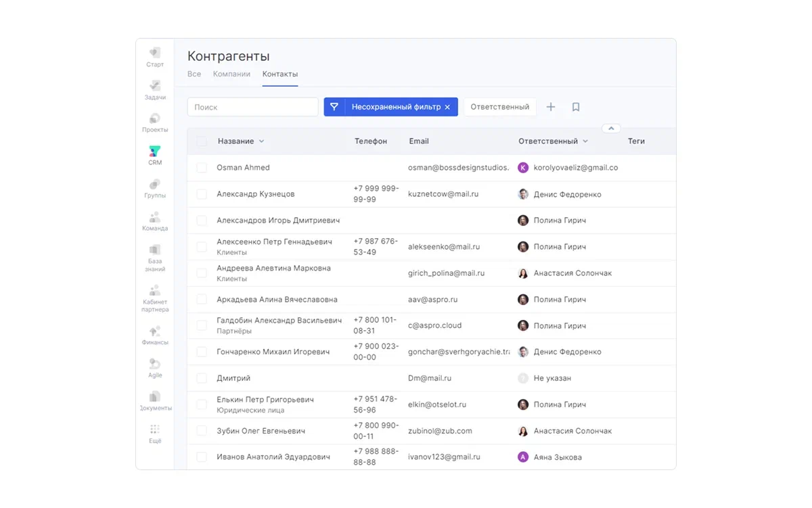
Task: Open Финансы in the sidebar
Action: click(155, 335)
